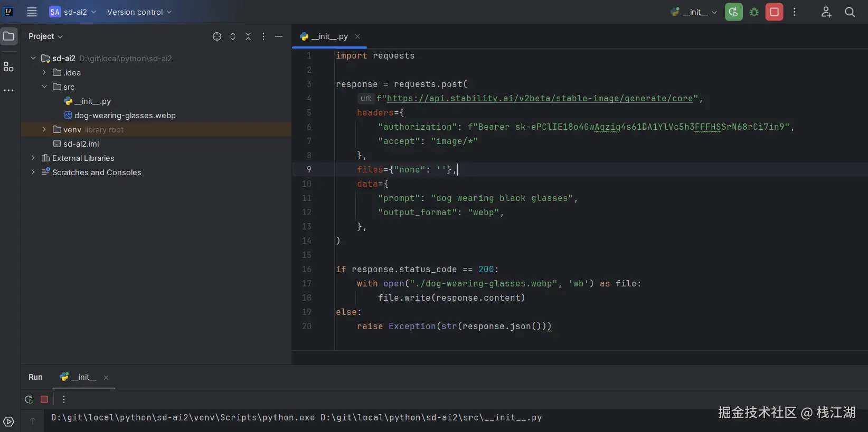
Task: Open the Structure tool window icon
Action: 8,67
